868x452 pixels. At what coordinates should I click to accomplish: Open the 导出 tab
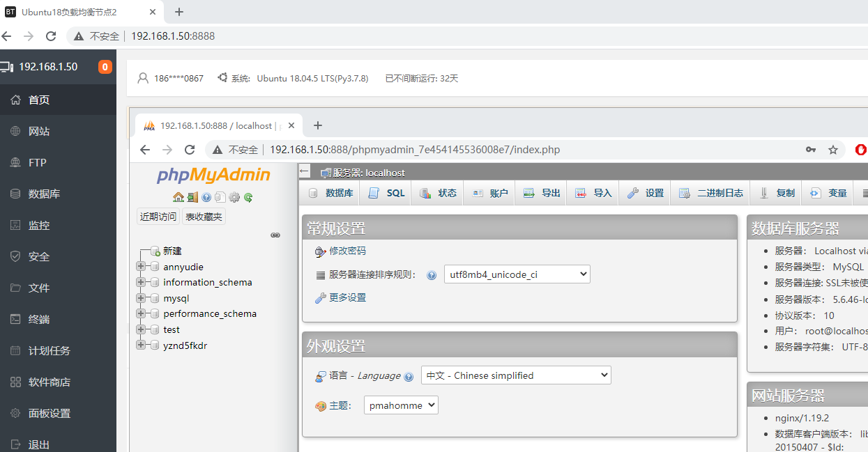tap(542, 193)
